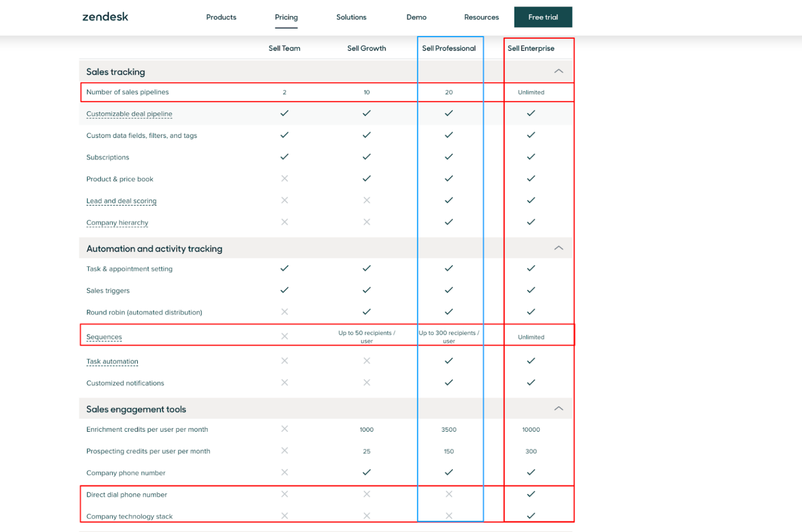Click the X for Direct dial phone number under Sell Professional
The height and width of the screenshot is (532, 802).
pyautogui.click(x=449, y=494)
